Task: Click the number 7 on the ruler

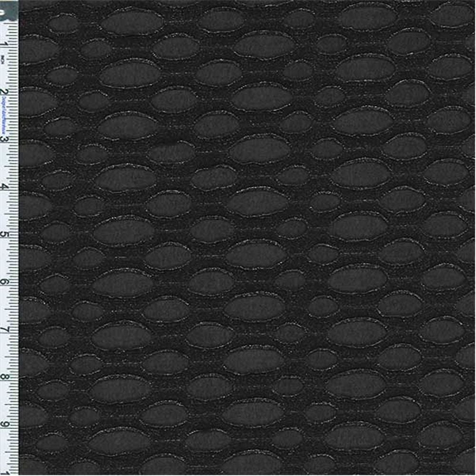Action: pos(4,329)
